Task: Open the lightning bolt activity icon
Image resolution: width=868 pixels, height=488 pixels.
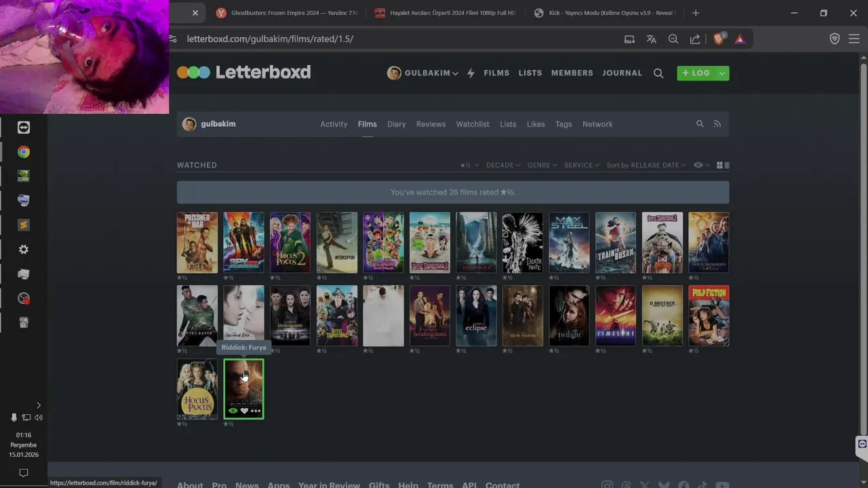Action: 471,73
